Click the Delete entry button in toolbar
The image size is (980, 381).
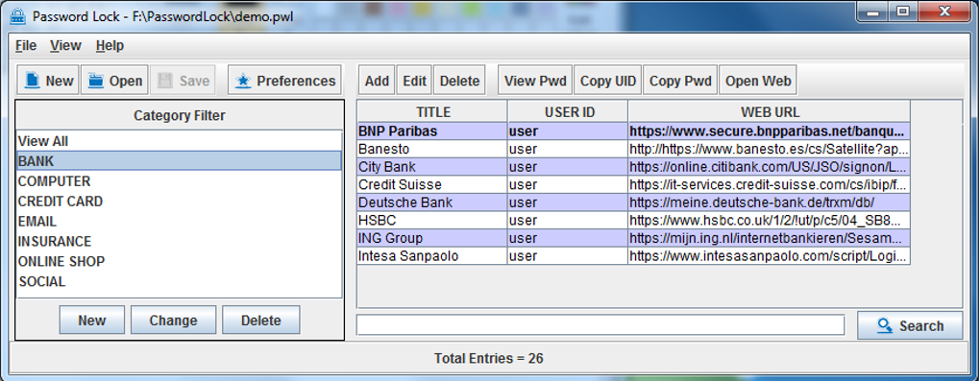point(459,81)
